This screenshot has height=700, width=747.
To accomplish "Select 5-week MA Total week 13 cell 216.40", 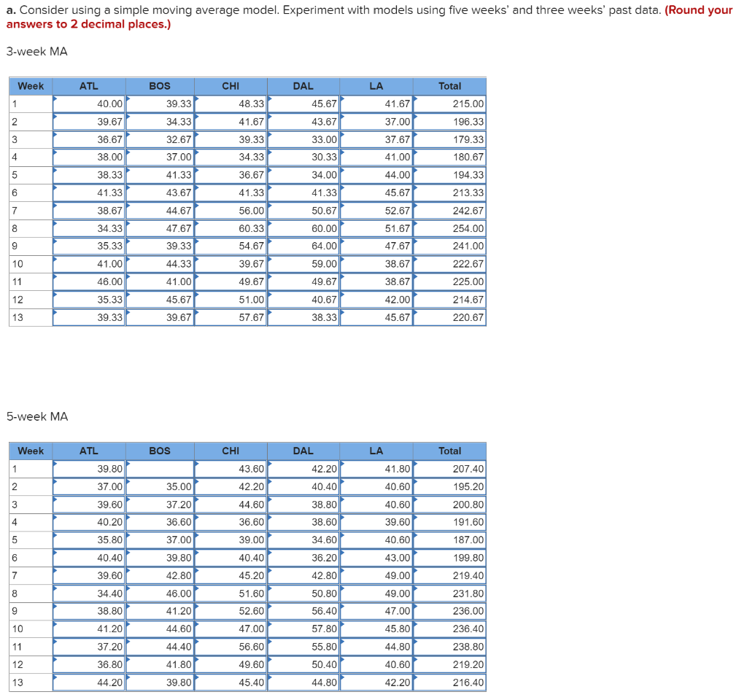I will [x=449, y=682].
